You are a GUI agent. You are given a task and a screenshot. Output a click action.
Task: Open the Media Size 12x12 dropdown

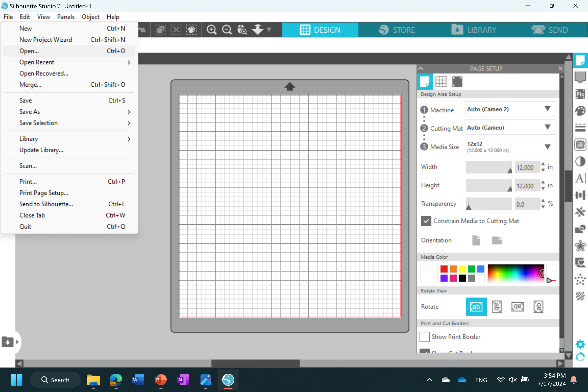click(x=510, y=147)
